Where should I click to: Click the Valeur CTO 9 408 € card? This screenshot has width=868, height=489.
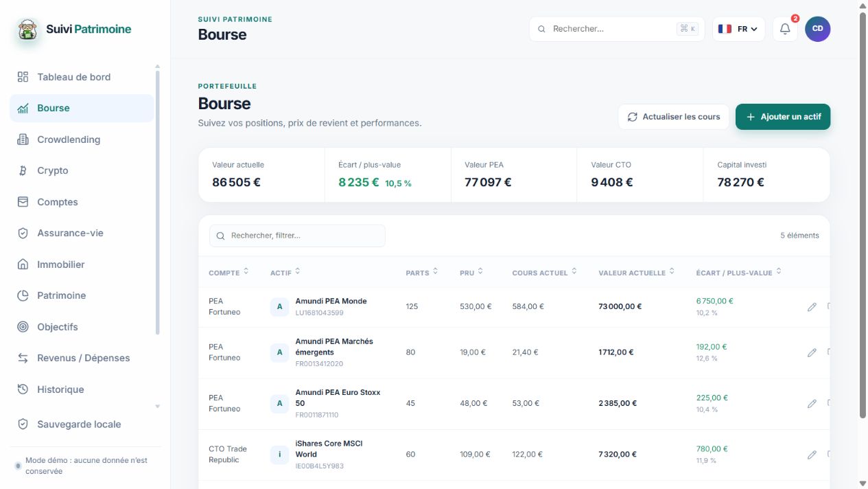[x=640, y=175]
